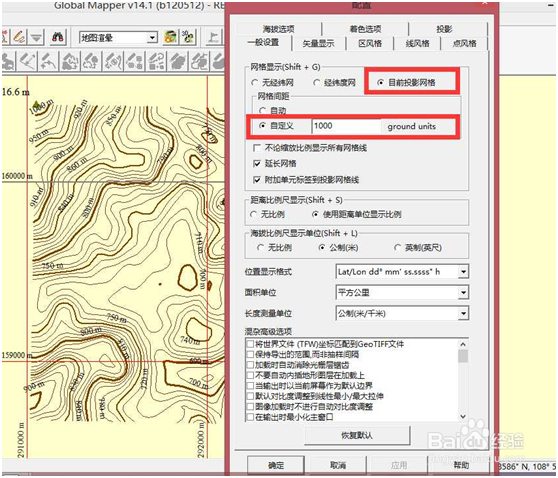Select the pencil curved-arrow digitizer tool
558x478 pixels.
point(49,61)
